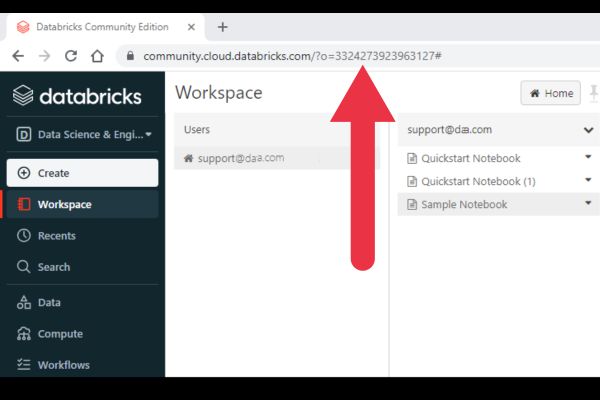This screenshot has height=400, width=600.
Task: Click the pin icon beside Home
Action: (593, 93)
